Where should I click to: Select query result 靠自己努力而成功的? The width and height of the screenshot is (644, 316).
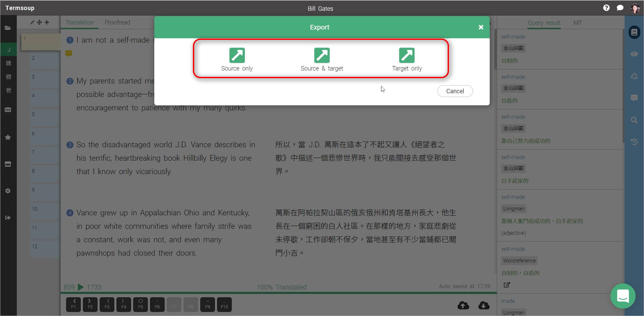pos(526,141)
